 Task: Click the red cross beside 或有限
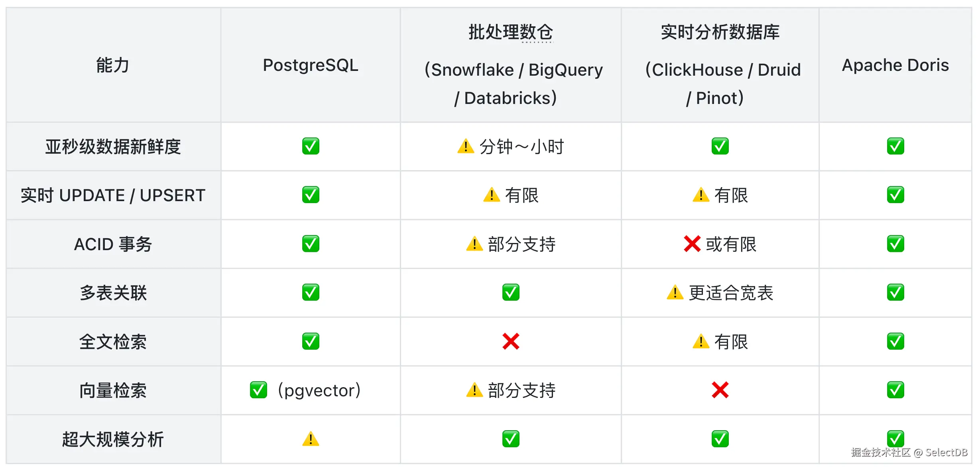click(x=692, y=244)
